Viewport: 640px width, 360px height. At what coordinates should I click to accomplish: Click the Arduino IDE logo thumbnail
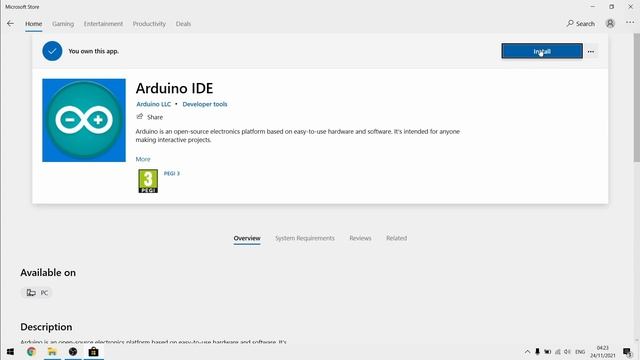[x=84, y=120]
